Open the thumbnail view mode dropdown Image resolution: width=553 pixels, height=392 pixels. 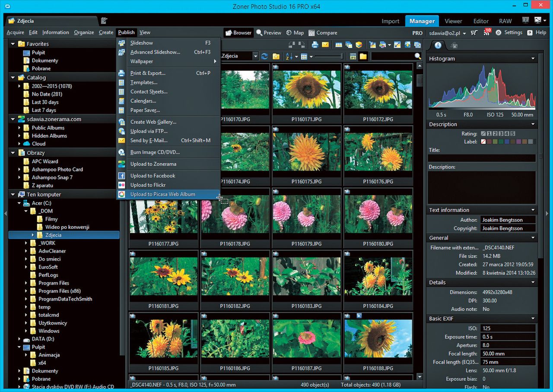pos(311,57)
